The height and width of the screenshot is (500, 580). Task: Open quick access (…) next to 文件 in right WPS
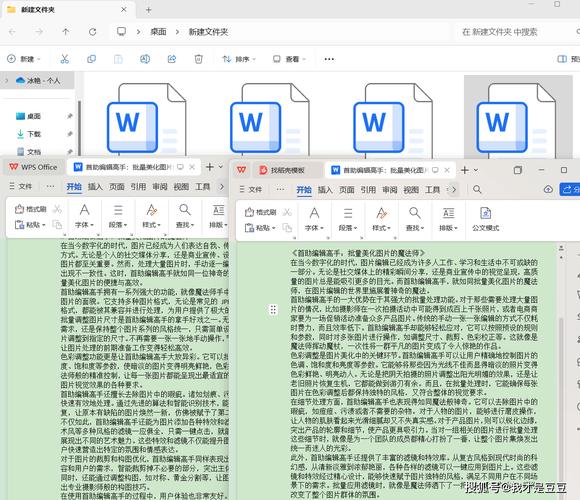coord(280,189)
